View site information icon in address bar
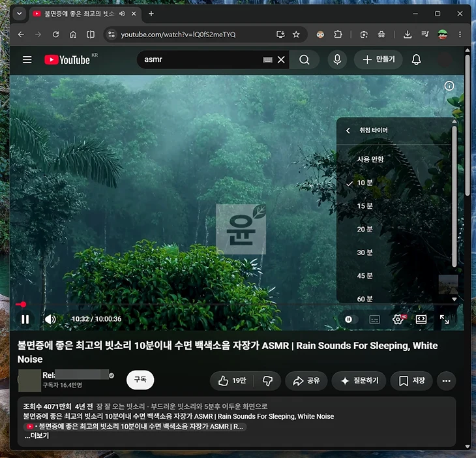 click(112, 35)
